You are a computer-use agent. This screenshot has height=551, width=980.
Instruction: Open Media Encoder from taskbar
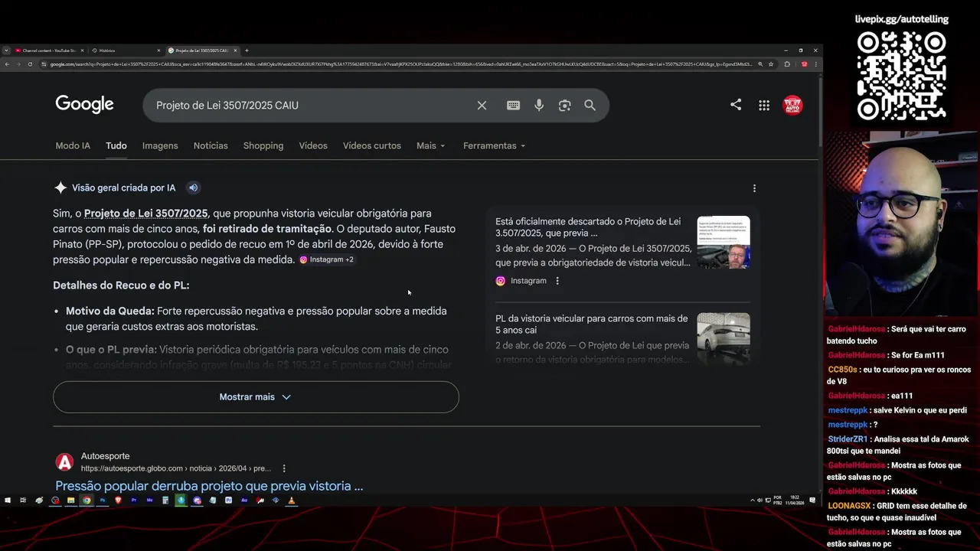pos(150,500)
